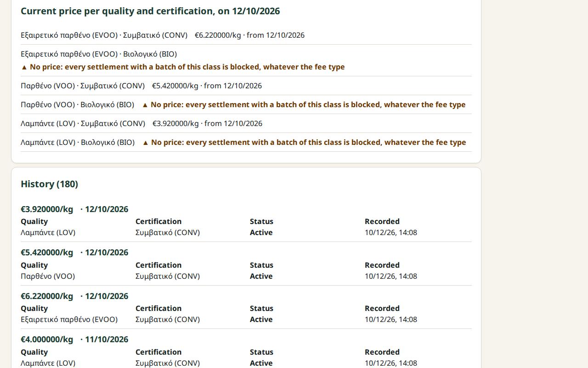Click the 'Status' label in the €4.000000/kg history entry
Viewport: 588px width, 368px height.
261,352
